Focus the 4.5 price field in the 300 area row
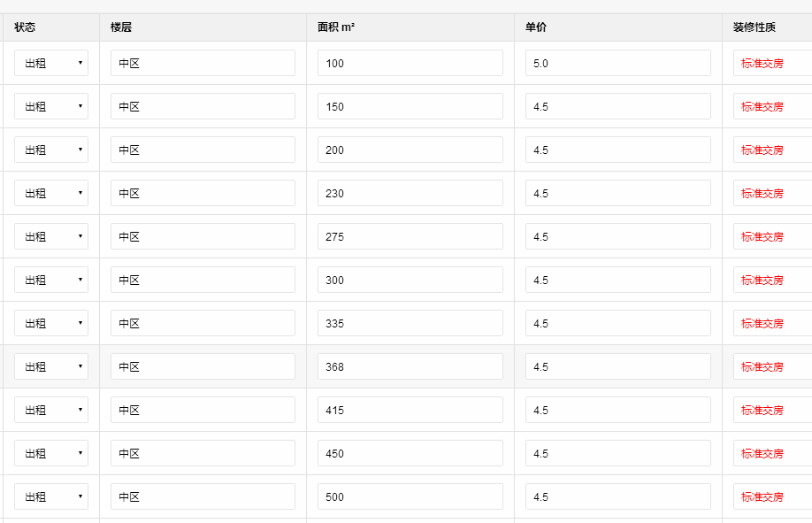Screen dimensions: 812x523 (x=617, y=280)
